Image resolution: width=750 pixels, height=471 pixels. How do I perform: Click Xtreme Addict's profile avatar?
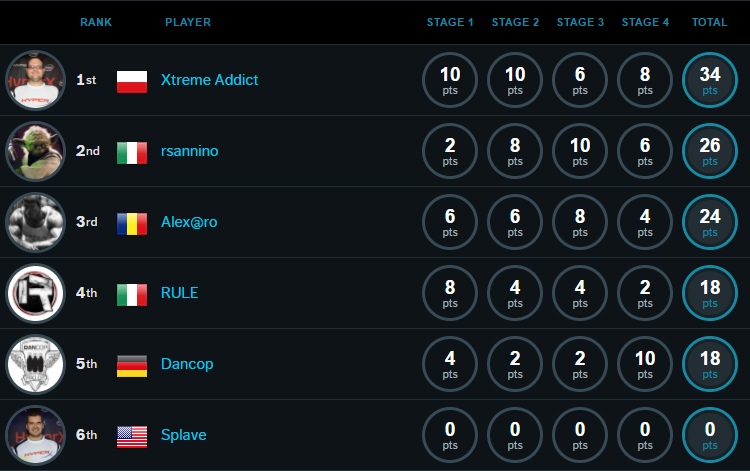tap(35, 80)
